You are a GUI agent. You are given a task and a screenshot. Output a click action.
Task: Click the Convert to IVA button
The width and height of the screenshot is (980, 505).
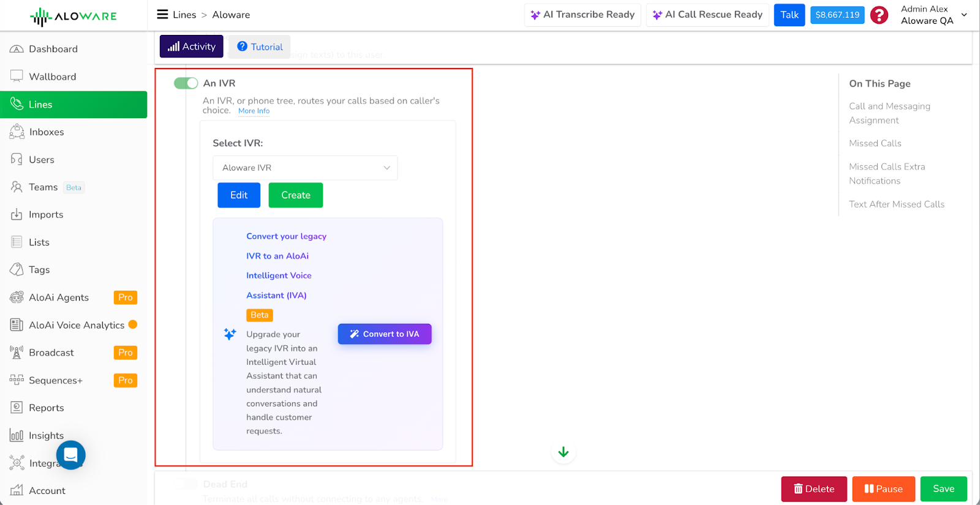385,334
